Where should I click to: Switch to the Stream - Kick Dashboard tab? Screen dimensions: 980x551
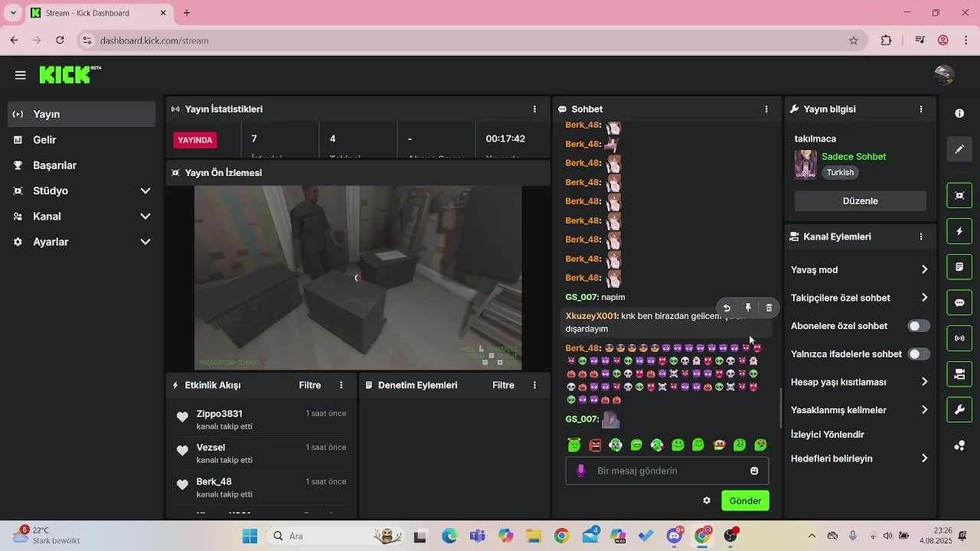point(100,13)
